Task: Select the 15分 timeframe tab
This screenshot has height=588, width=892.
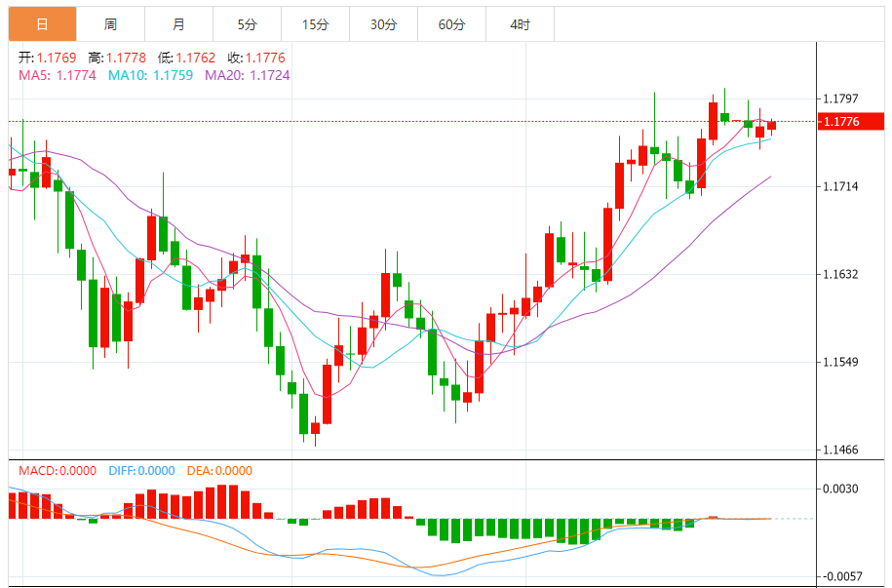Action: click(315, 24)
